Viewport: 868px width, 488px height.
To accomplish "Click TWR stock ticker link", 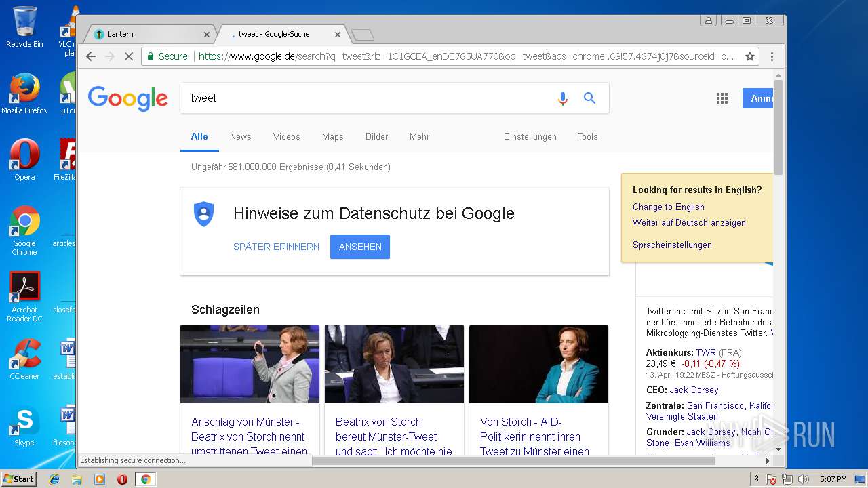I will point(706,353).
